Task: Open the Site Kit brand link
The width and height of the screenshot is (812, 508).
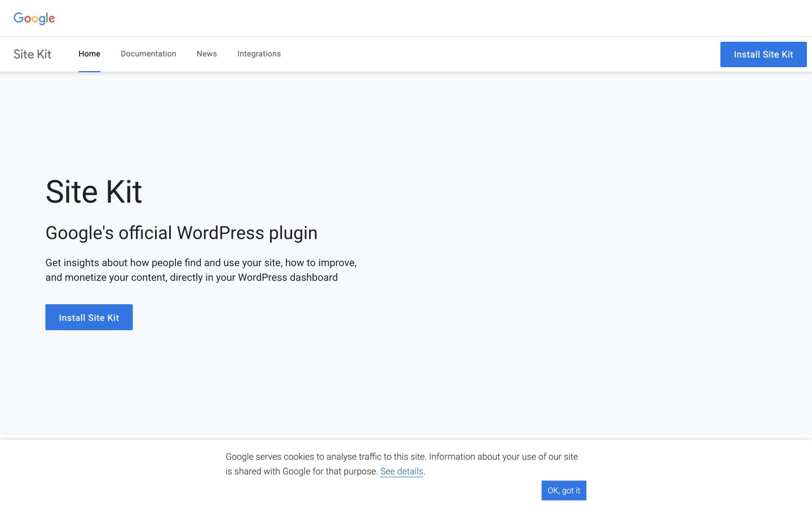Action: click(32, 54)
